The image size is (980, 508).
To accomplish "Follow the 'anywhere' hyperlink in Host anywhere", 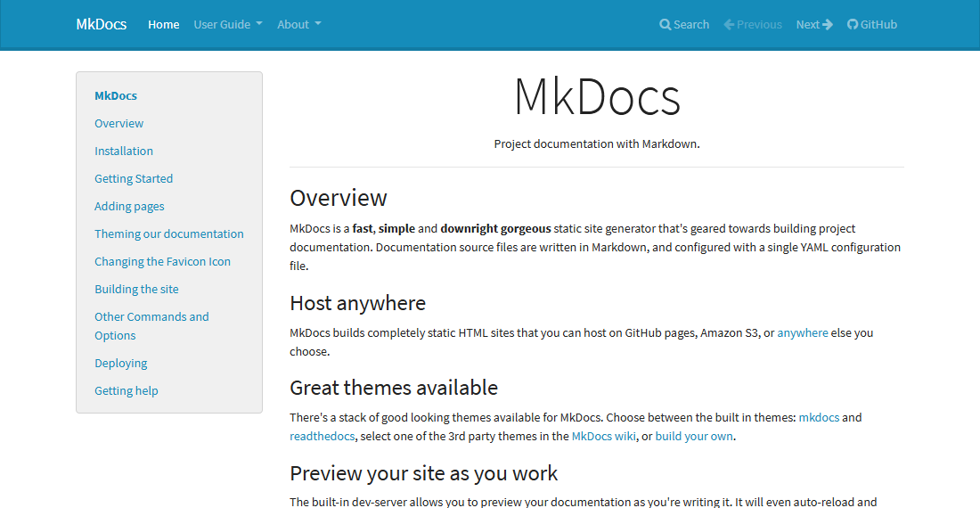I will [x=803, y=333].
